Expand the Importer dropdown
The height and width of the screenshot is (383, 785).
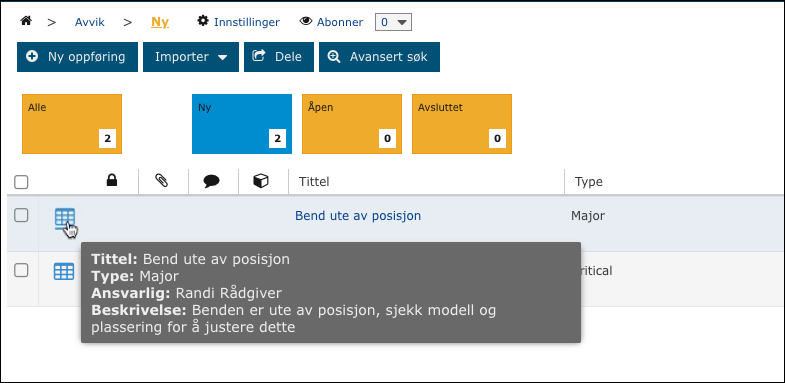(x=191, y=57)
